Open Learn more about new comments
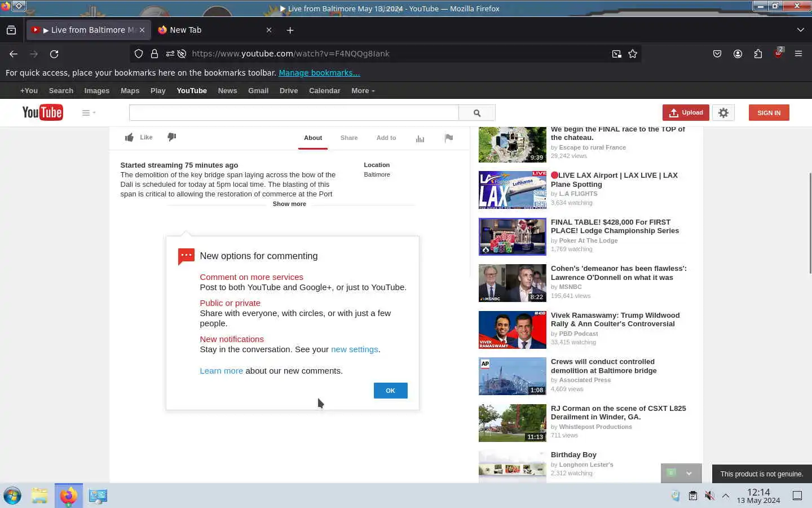812x508 pixels. click(x=221, y=371)
